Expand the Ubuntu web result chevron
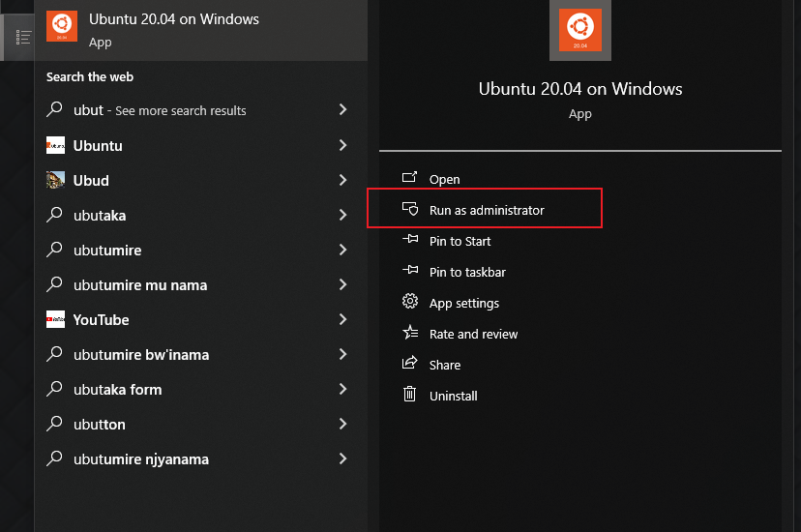Screen dimensions: 801x532 (x=342, y=145)
